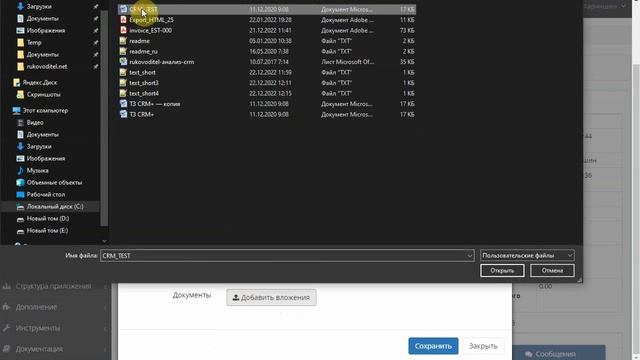Click the Export_HTML_25 PDF file icon
Image resolution: width=640 pixels, height=360 pixels.
(123, 20)
